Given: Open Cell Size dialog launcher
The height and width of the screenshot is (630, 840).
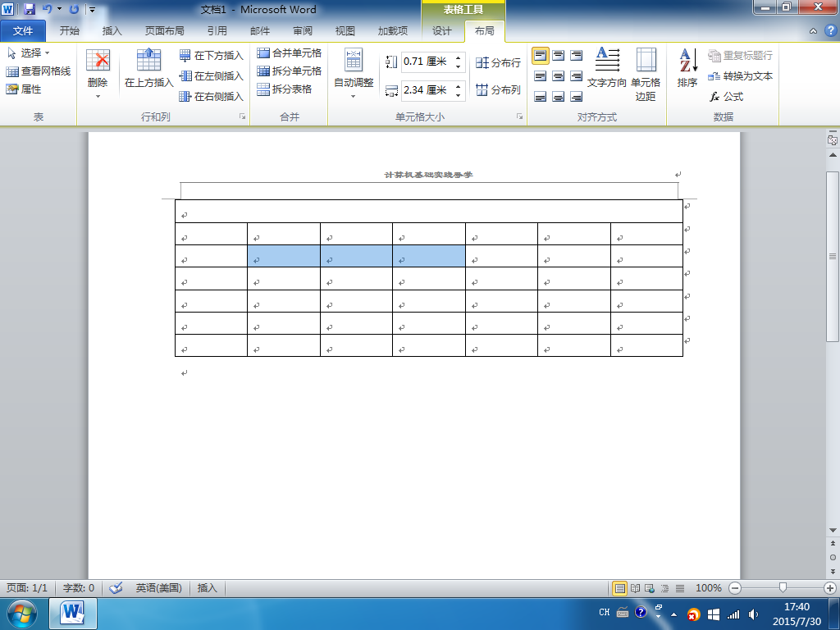Looking at the screenshot, I should click(519, 116).
